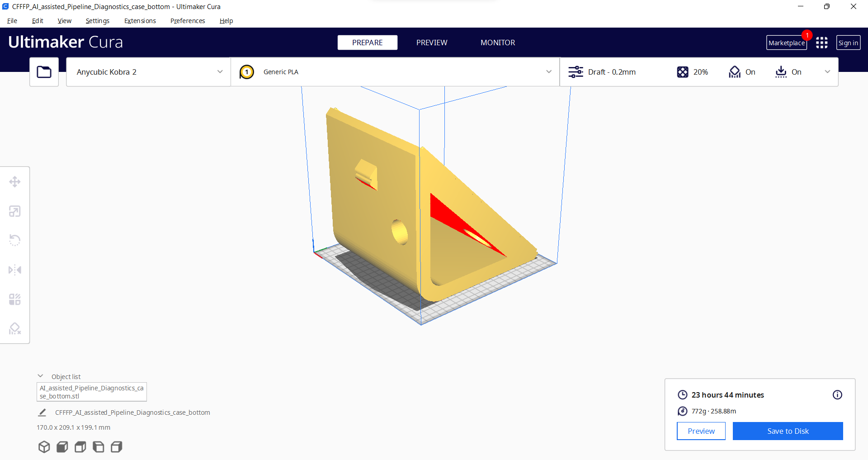Select the Mirror tool

15,270
